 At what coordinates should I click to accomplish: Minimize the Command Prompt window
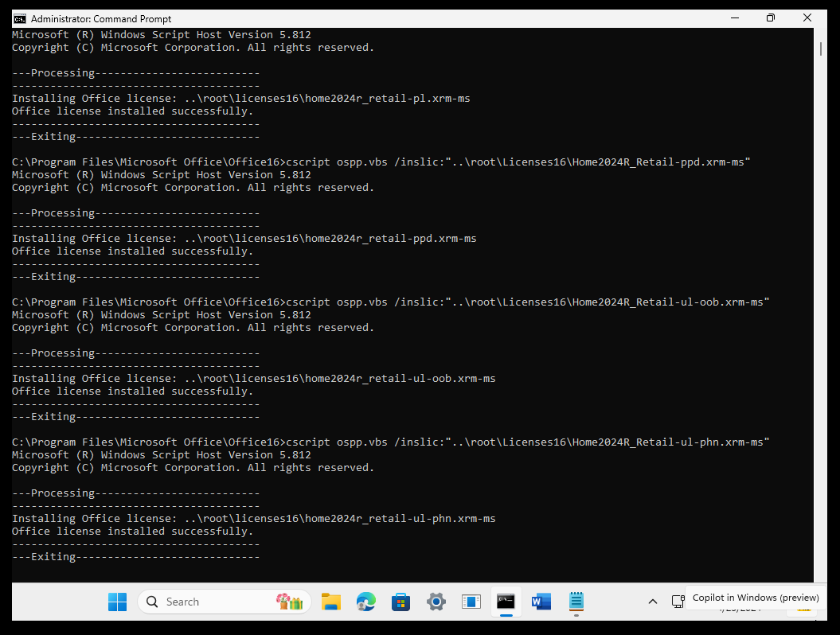point(735,18)
